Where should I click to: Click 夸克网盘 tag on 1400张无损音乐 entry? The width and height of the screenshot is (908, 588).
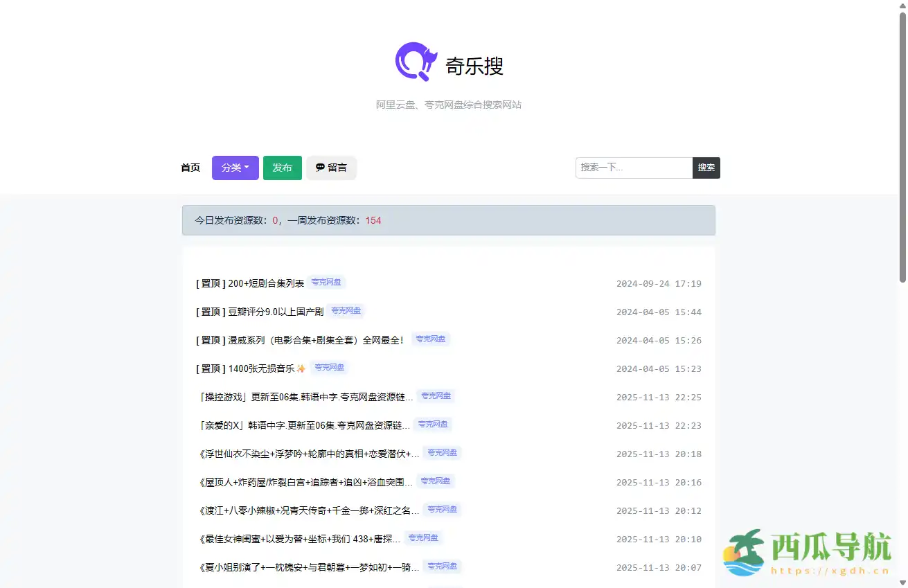tap(329, 367)
